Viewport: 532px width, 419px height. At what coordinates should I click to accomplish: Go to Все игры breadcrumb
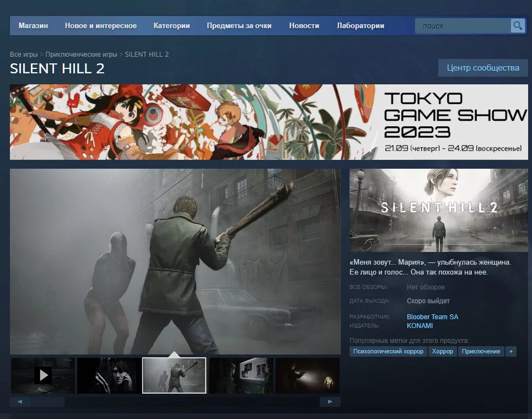24,54
